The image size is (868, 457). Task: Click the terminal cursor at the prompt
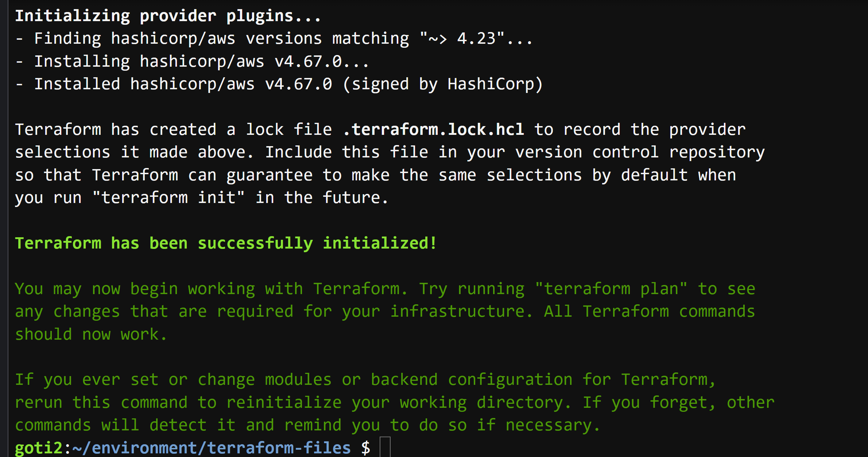pyautogui.click(x=385, y=447)
